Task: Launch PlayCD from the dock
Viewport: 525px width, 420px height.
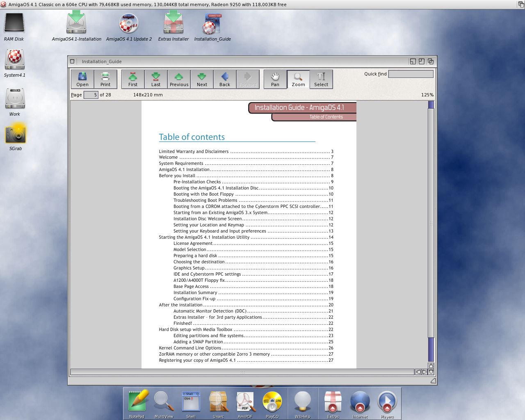Action: point(272,404)
